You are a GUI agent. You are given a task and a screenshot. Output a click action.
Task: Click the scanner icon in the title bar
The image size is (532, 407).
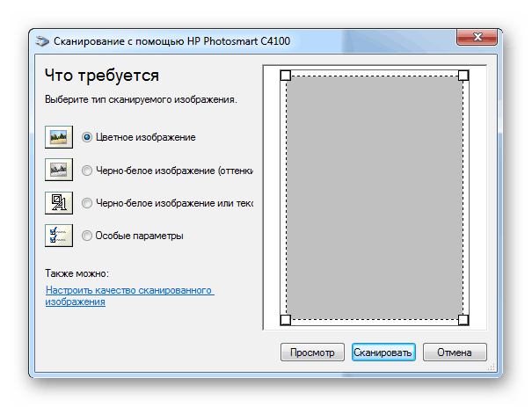[43, 40]
